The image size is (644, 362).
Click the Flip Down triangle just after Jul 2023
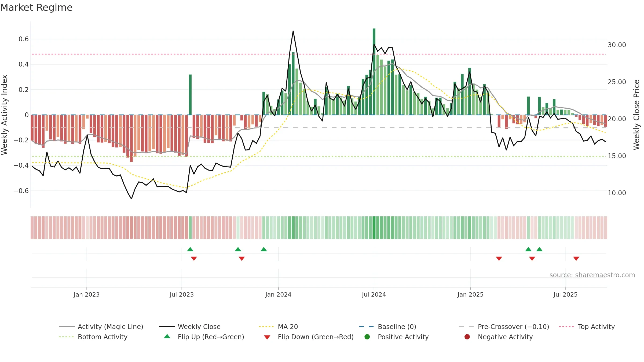[x=194, y=258]
